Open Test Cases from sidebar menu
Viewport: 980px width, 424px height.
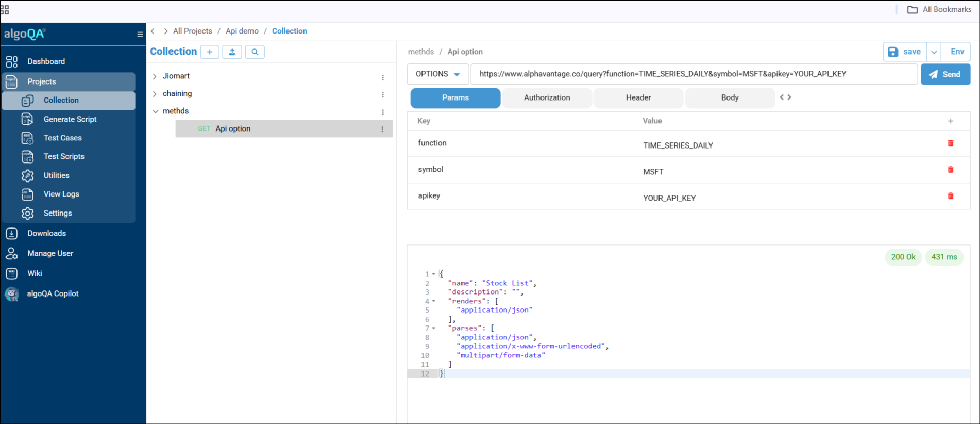click(x=63, y=138)
